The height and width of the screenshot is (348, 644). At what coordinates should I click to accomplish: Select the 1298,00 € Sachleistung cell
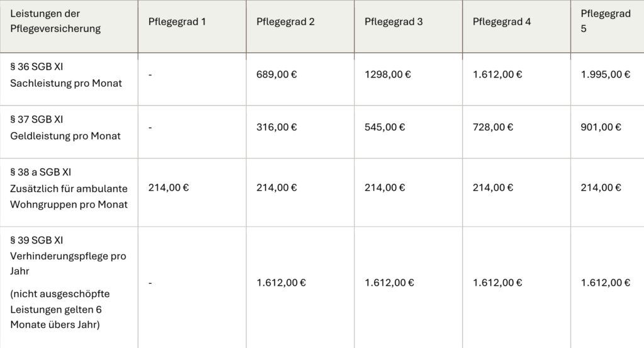coord(387,74)
